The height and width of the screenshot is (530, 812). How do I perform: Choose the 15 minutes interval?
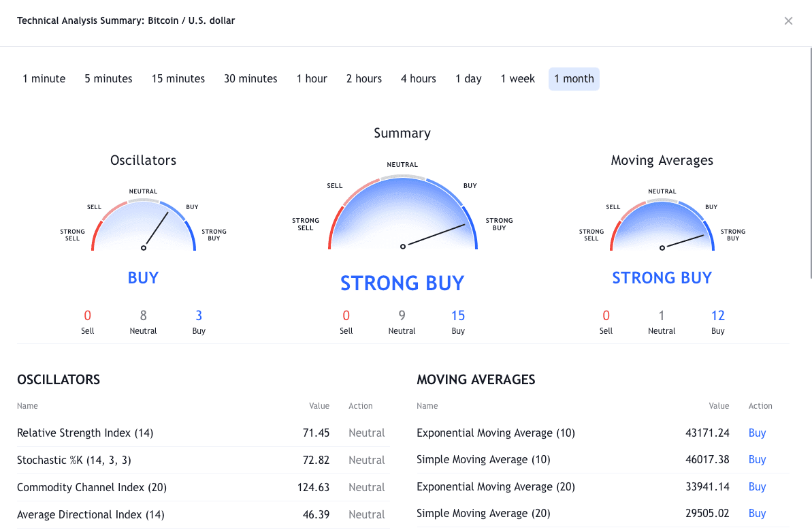click(178, 79)
